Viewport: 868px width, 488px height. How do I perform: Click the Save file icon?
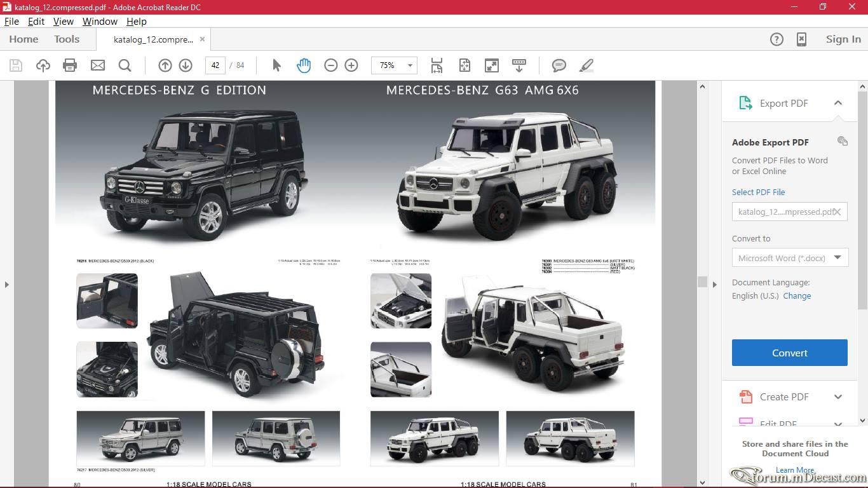[16, 65]
